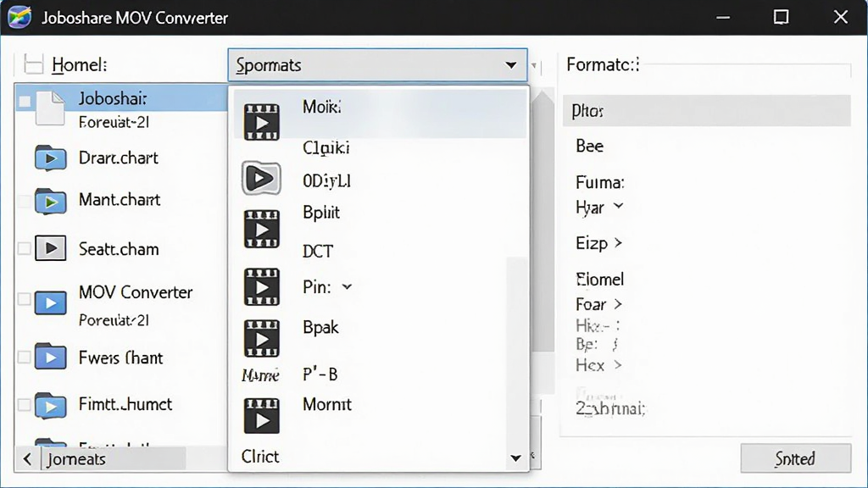Click the film icon beside Moiki
868x488 pixels.
click(x=261, y=122)
